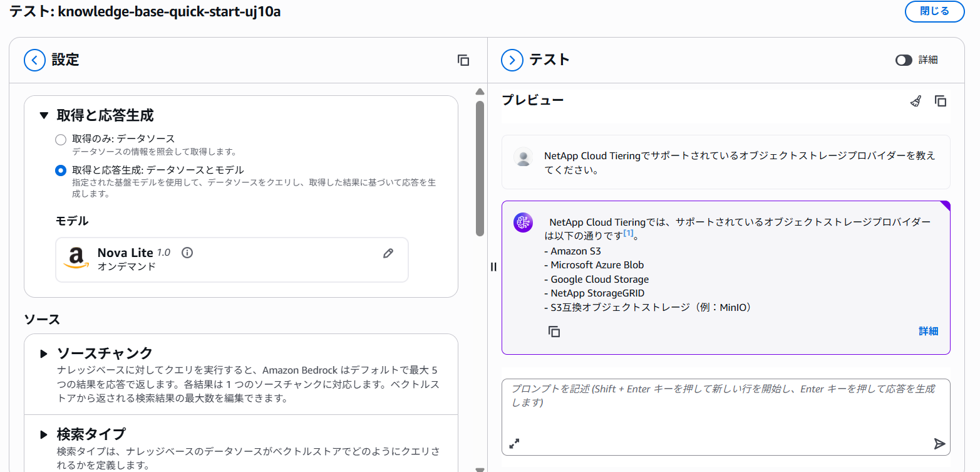Edit the Nova Lite model with the pencil
This screenshot has height=472, width=980.
pyautogui.click(x=388, y=253)
